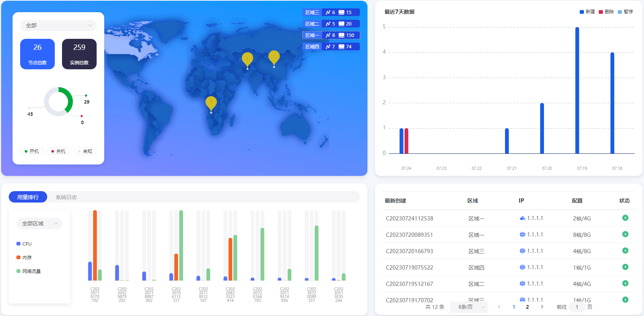Toggle 新建 series in 7-day chart legend
Viewport: 644px width, 316px height.
click(x=587, y=12)
